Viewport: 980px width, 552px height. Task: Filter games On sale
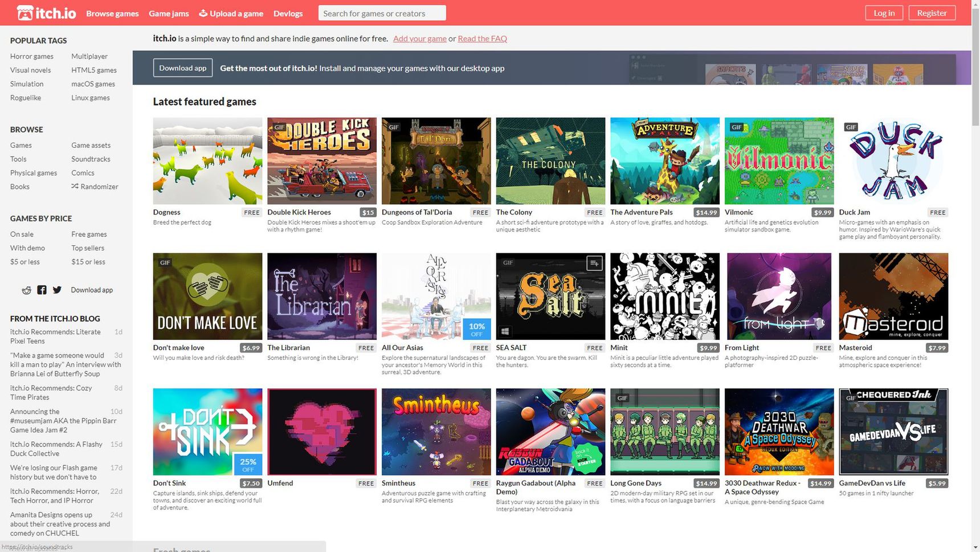point(22,234)
